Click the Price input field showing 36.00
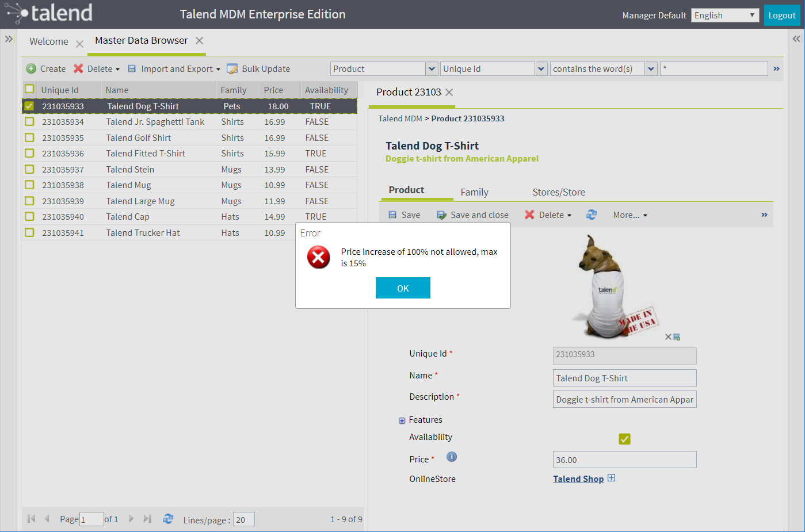 (624, 460)
